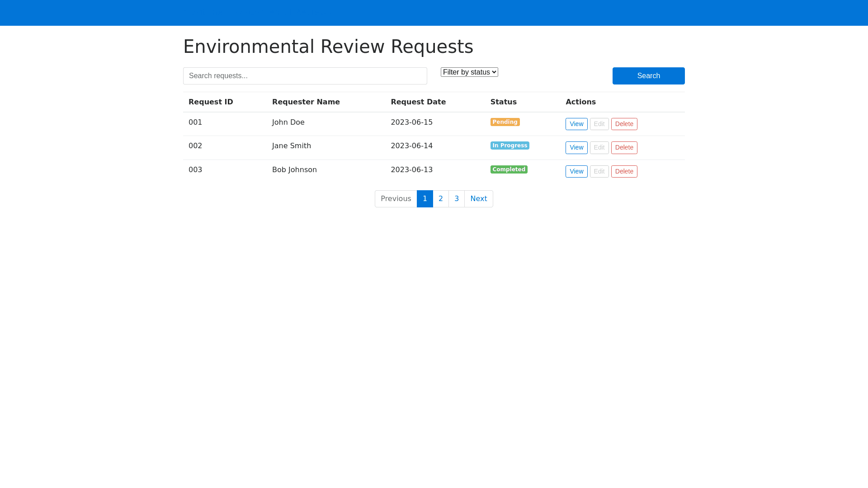Click the Previous page link
The height and width of the screenshot is (488, 868).
click(x=396, y=199)
